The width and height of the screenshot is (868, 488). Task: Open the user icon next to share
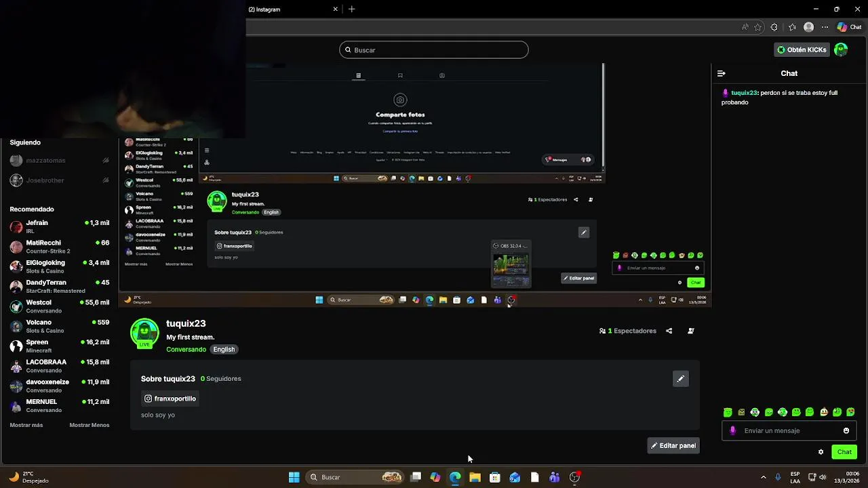(x=691, y=331)
